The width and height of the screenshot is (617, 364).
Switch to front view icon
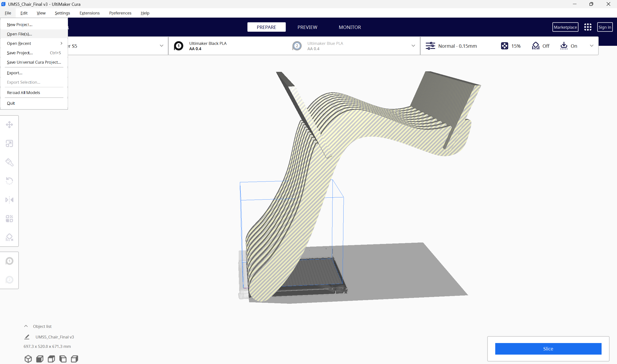pos(40,359)
